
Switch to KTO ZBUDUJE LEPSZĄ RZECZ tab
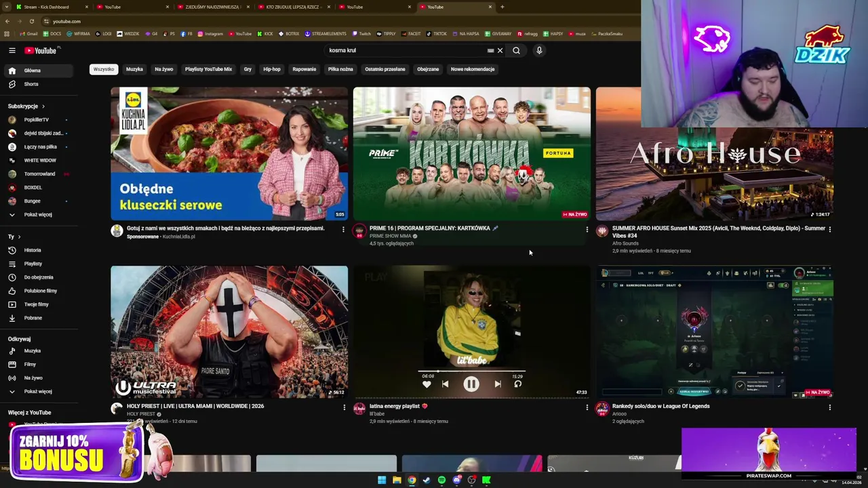tap(292, 7)
